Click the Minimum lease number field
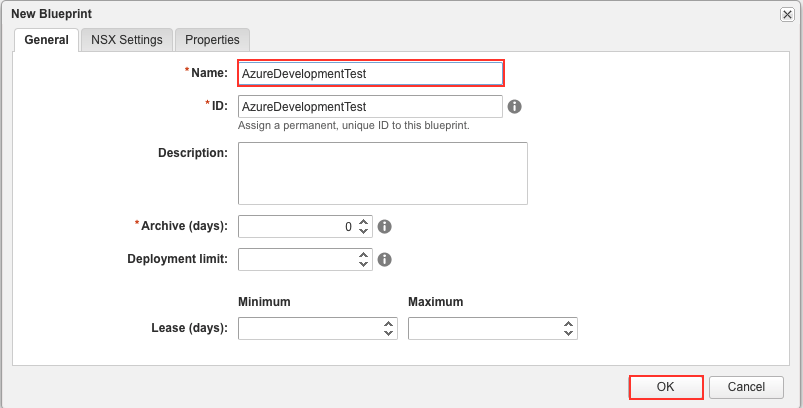 318,328
